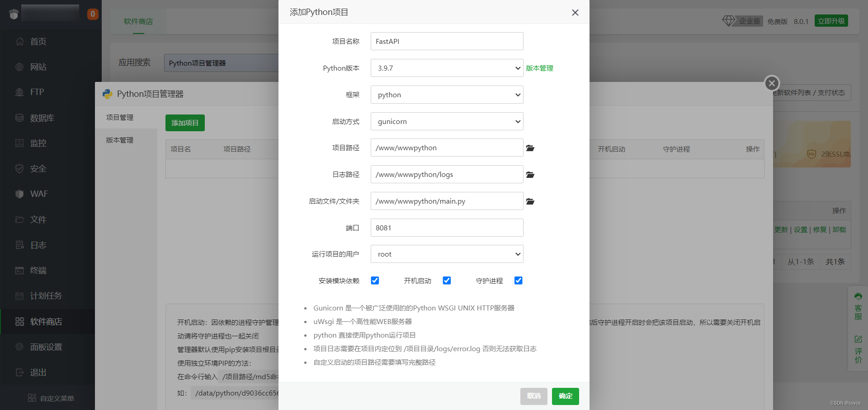Click the 监控 monitor icon in sidebar
Viewport: 868px width, 410px height.
pos(19,143)
